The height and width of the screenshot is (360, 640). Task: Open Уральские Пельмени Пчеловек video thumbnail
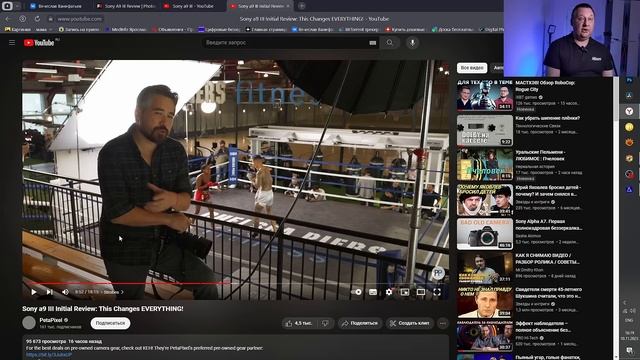point(484,164)
